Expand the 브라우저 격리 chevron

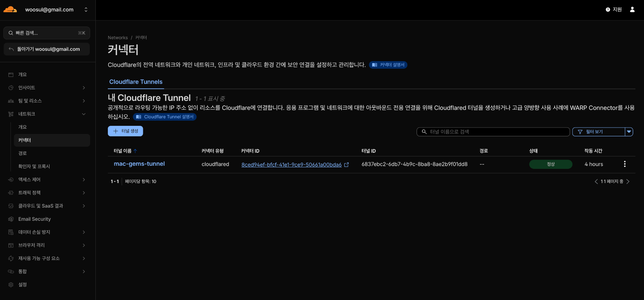84,245
